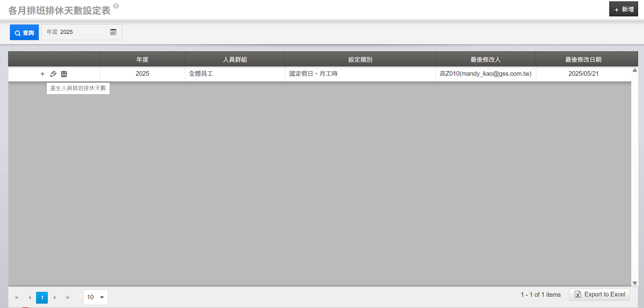The image size is (644, 308).
Task: Select the 2025/05/21 date cell
Action: point(583,74)
